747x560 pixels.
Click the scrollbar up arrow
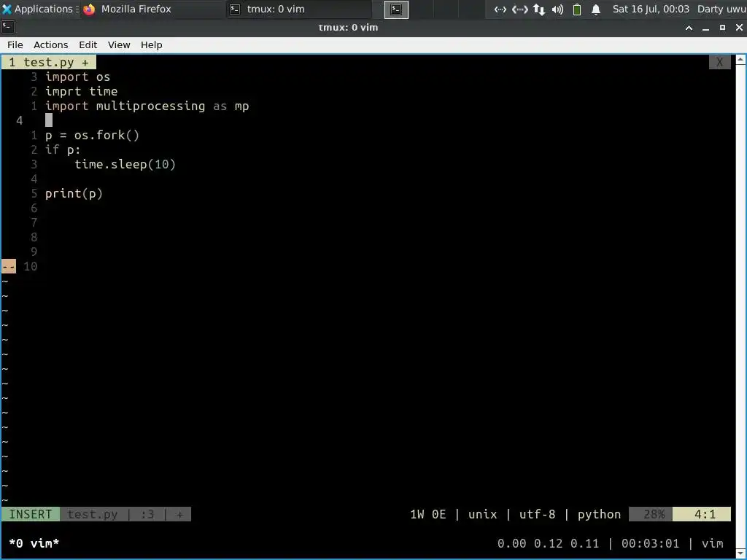coord(740,60)
